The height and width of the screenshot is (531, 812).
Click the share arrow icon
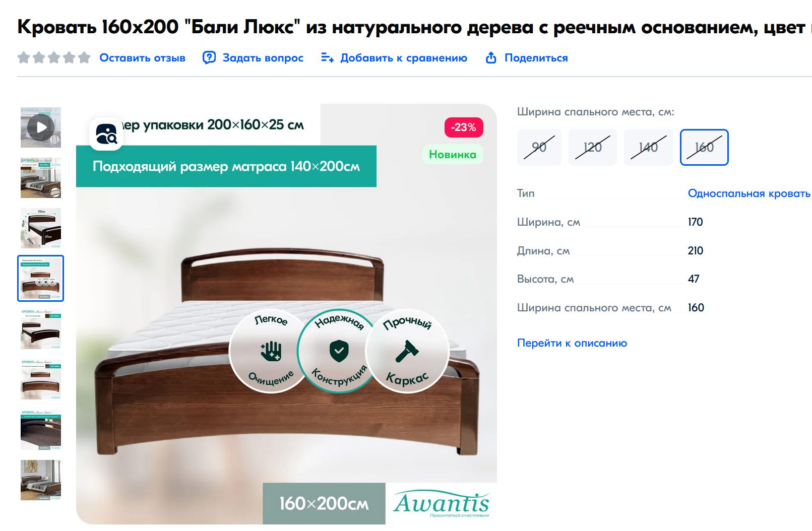491,58
